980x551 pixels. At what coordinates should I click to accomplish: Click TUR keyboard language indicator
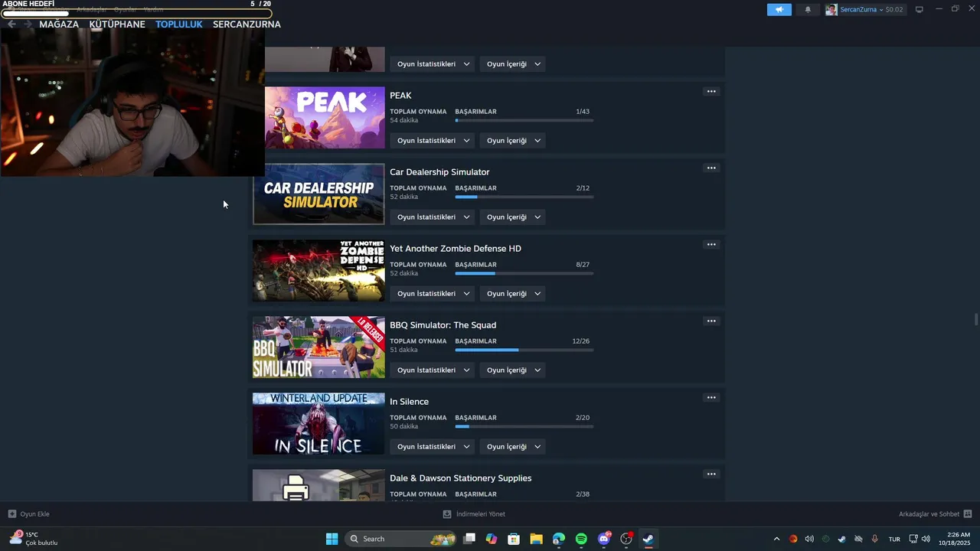click(x=894, y=540)
